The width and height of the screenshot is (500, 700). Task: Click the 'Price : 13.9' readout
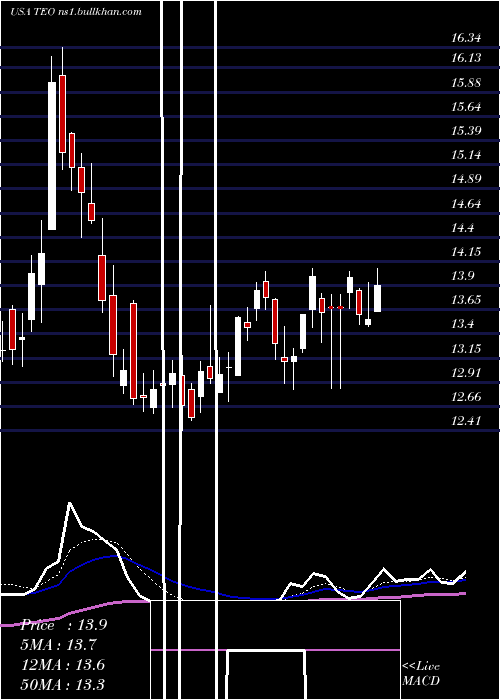click(x=63, y=625)
